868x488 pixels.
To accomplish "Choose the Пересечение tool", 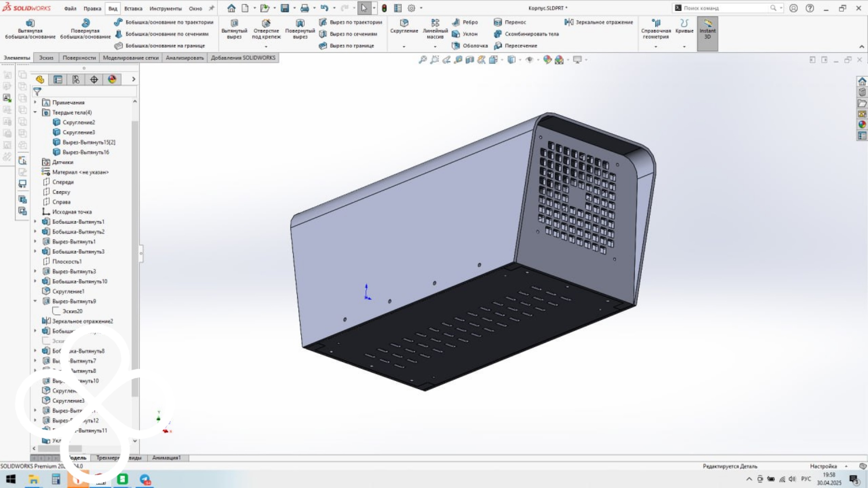I will (516, 45).
